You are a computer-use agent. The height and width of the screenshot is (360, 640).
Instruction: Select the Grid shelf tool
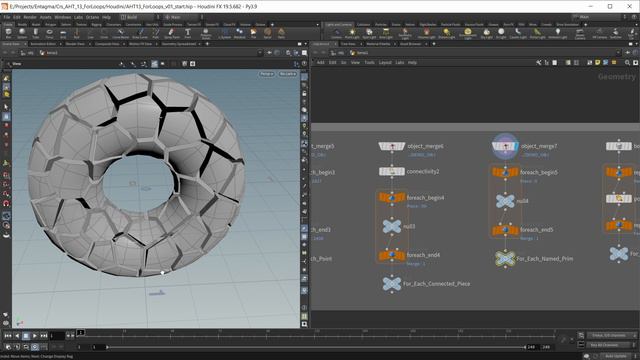63,33
